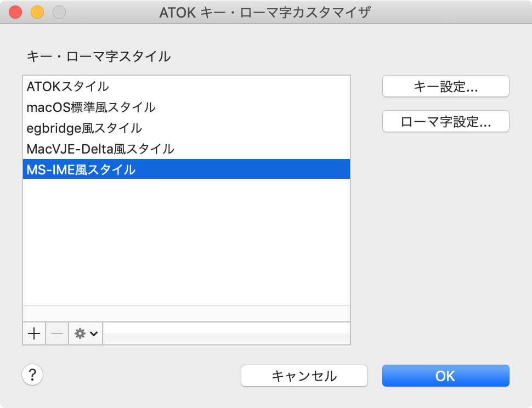
Task: Click the disabled gray zoom button
Action: coord(59,12)
